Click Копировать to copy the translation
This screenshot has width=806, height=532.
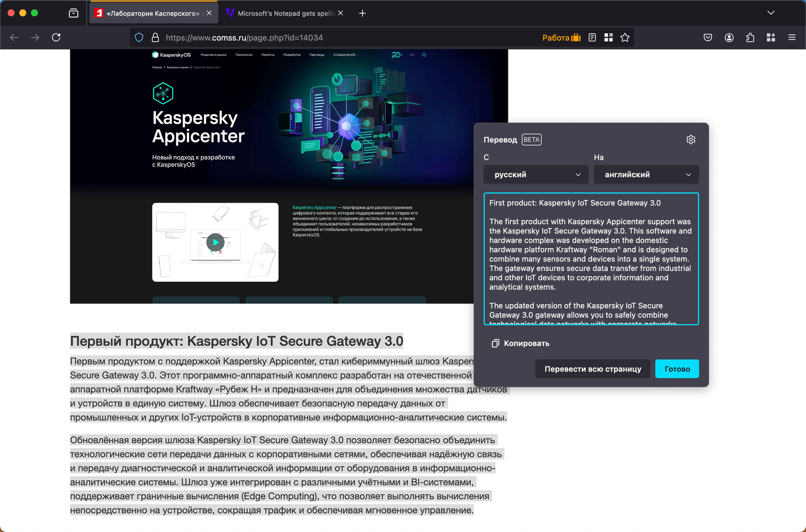coord(521,343)
